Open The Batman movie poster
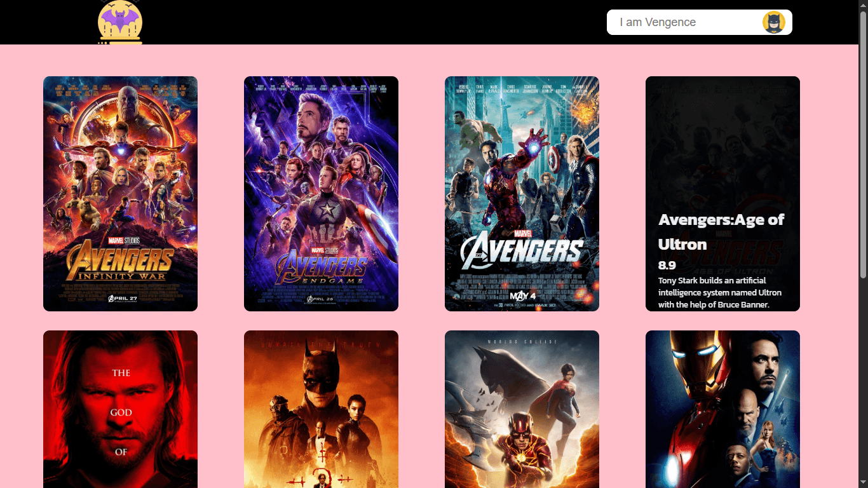868x488 pixels. pyautogui.click(x=321, y=409)
